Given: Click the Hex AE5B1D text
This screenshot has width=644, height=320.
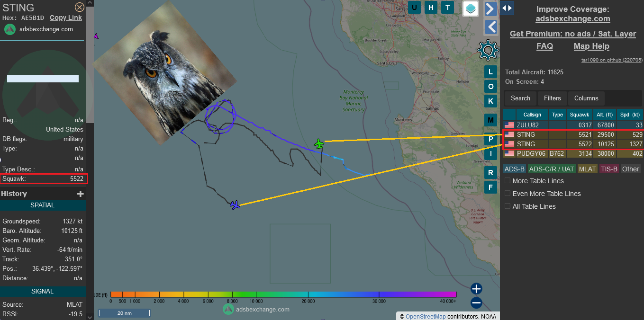Looking at the screenshot, I should pyautogui.click(x=23, y=18).
